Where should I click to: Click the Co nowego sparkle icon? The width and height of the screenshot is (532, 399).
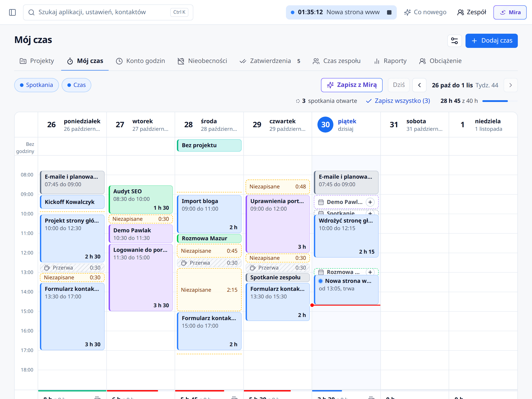[x=407, y=12]
